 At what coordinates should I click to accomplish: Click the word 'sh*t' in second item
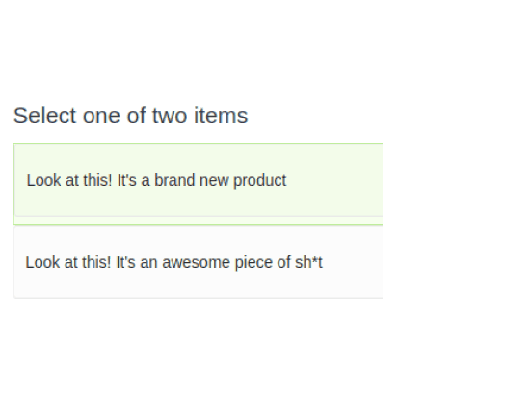[x=308, y=262]
